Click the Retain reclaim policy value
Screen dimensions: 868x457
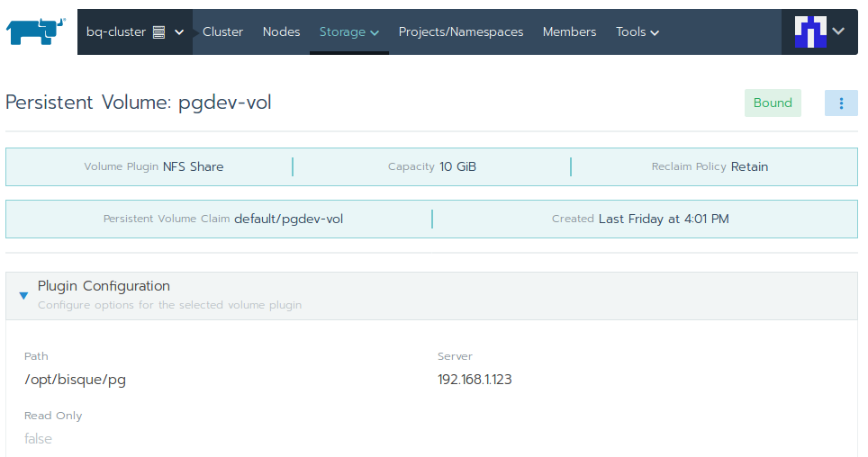click(749, 166)
